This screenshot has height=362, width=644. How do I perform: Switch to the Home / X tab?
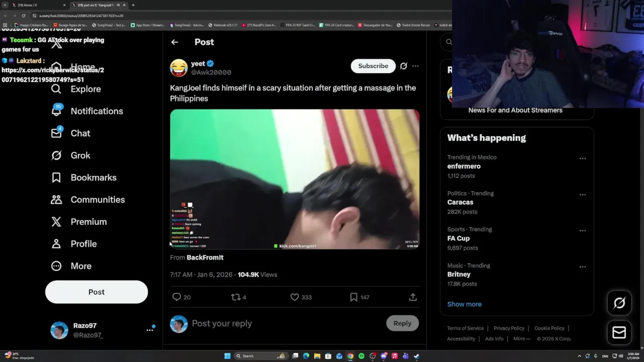38,5
